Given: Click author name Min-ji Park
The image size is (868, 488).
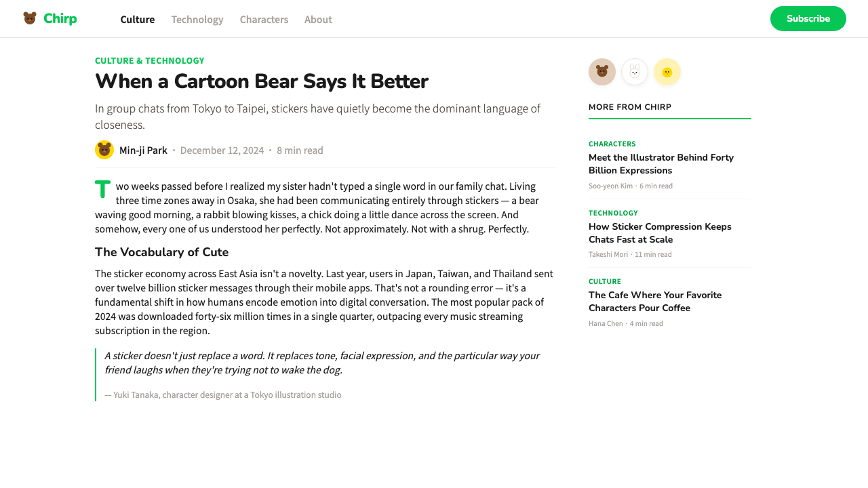Looking at the screenshot, I should click(x=143, y=150).
